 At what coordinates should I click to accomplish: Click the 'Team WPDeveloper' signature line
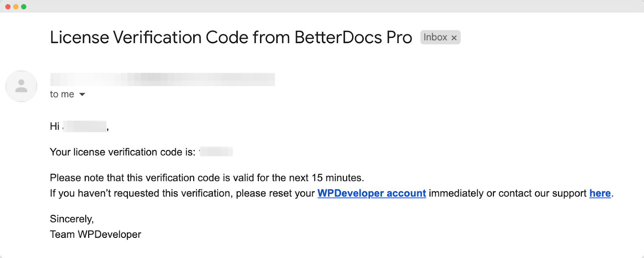[x=95, y=234]
